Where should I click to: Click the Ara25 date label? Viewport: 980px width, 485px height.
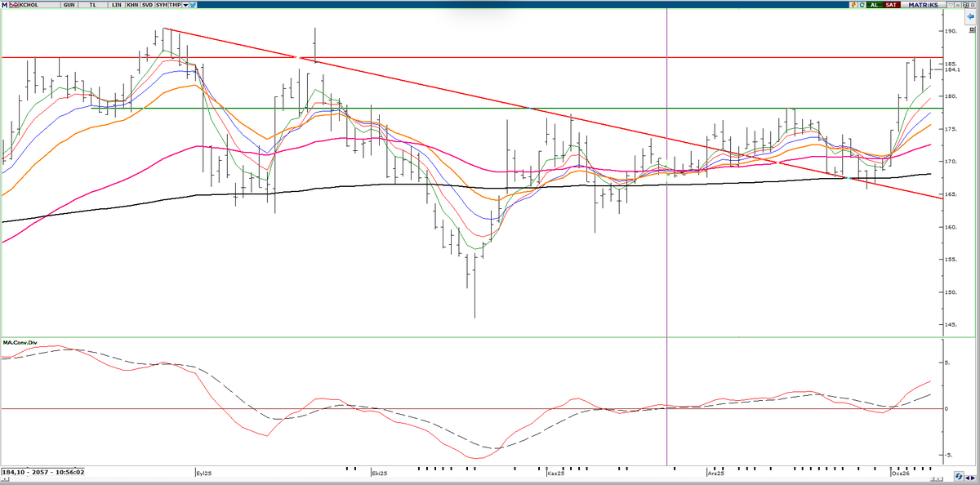point(715,473)
